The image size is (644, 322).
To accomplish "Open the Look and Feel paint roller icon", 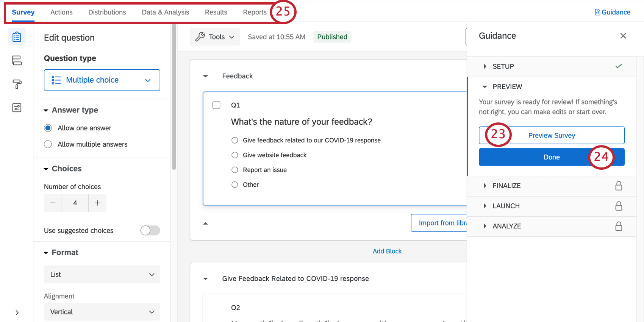I will coord(17,84).
